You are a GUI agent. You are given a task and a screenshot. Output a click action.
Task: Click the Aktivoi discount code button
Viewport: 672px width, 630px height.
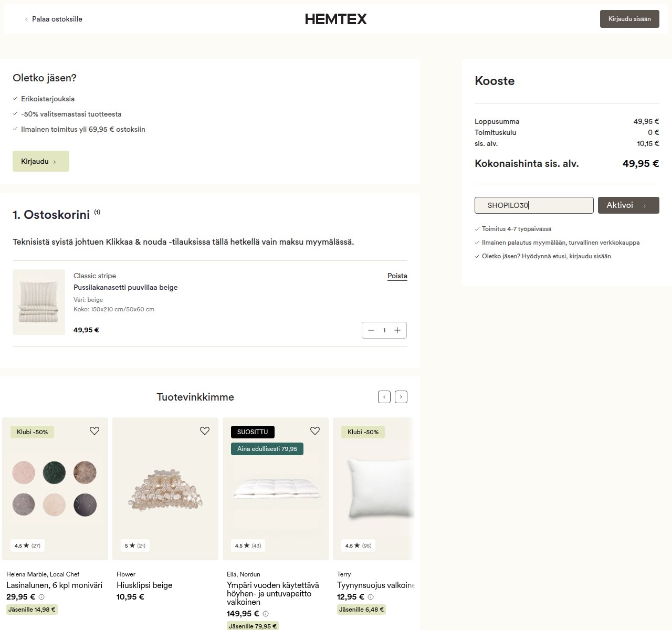pyautogui.click(x=628, y=205)
